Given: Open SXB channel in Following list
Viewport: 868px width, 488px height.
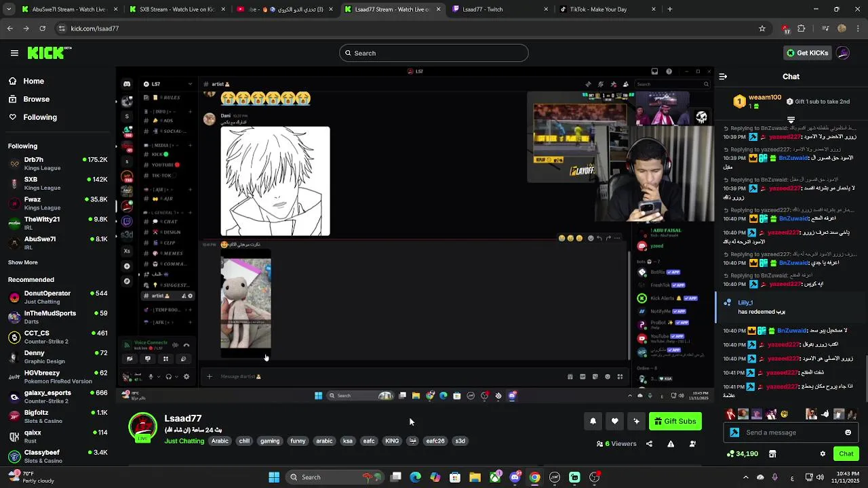Looking at the screenshot, I should pos(58,183).
